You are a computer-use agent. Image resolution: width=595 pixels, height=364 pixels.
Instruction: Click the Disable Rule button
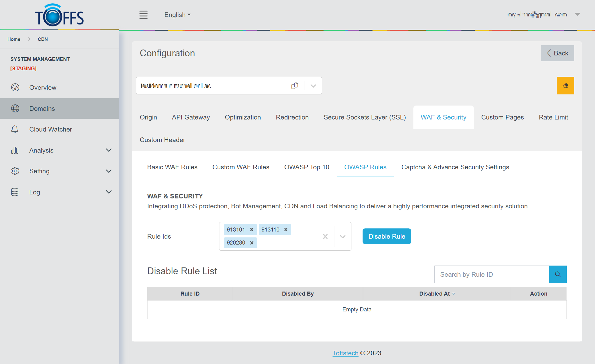386,236
